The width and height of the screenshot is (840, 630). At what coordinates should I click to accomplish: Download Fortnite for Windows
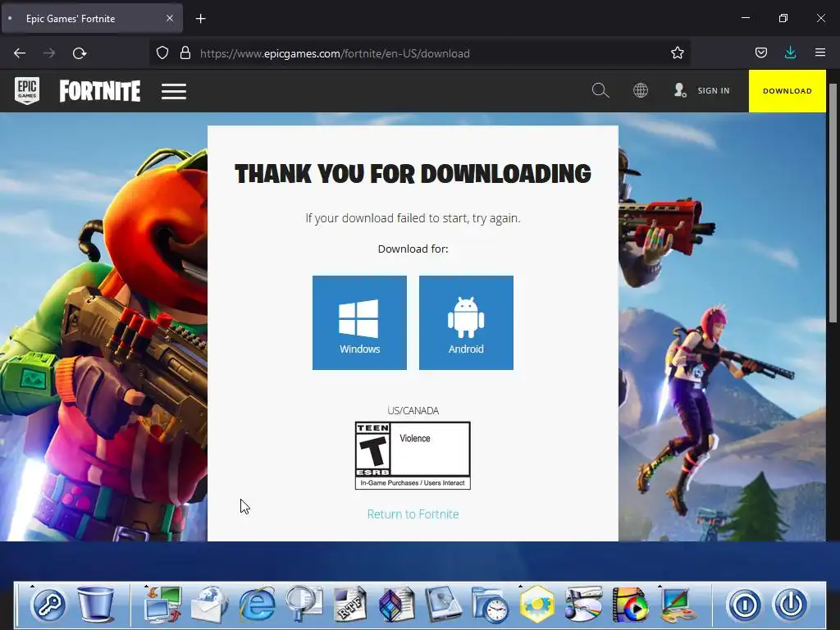[359, 322]
